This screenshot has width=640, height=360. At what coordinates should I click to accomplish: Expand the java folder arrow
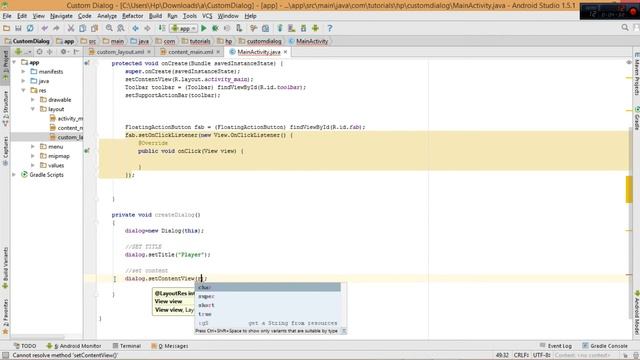(23, 81)
